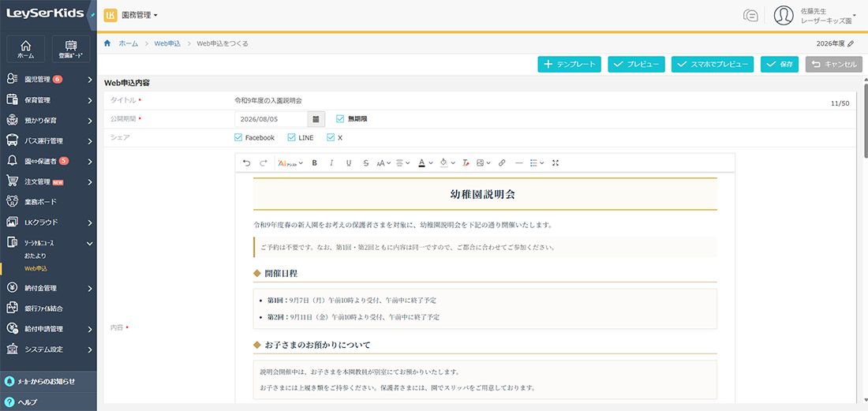Open the font size menu
Image resolution: width=868 pixels, height=411 pixels.
383,163
